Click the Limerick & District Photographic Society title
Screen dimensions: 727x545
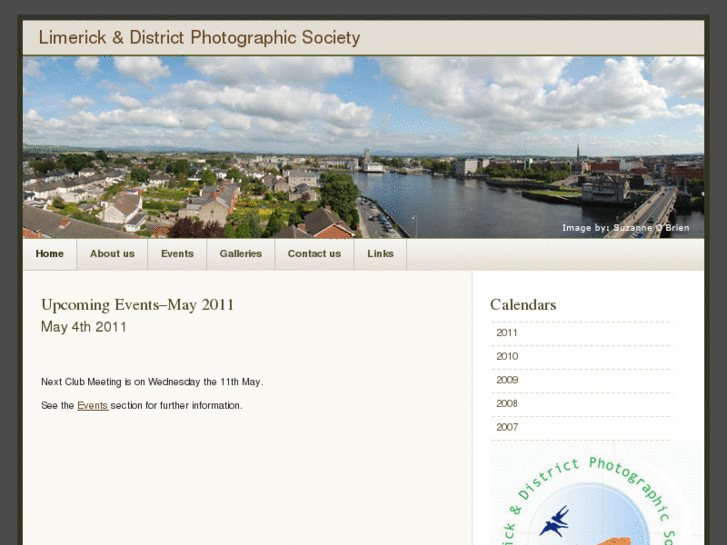click(199, 38)
